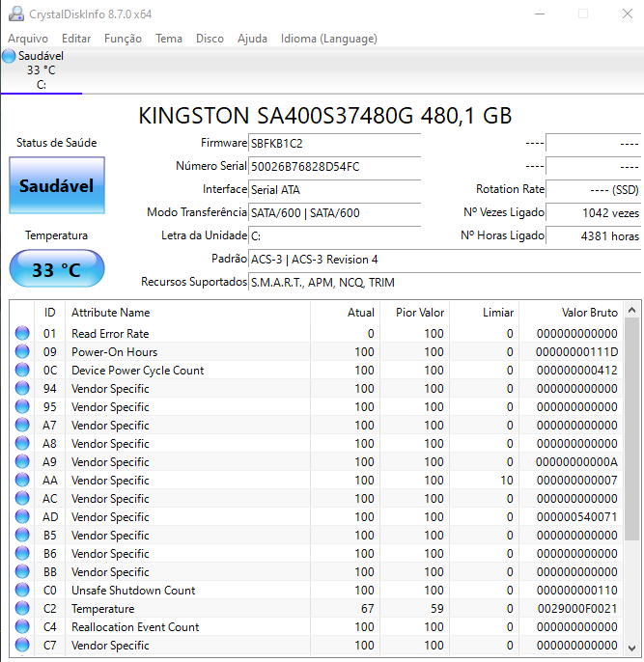This screenshot has width=644, height=662.
Task: Click the scrollbar down arrow in attribute list
Action: click(x=631, y=648)
